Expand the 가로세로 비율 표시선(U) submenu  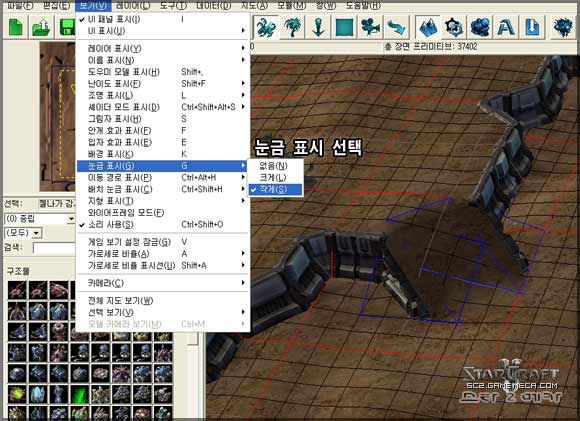tap(163, 266)
